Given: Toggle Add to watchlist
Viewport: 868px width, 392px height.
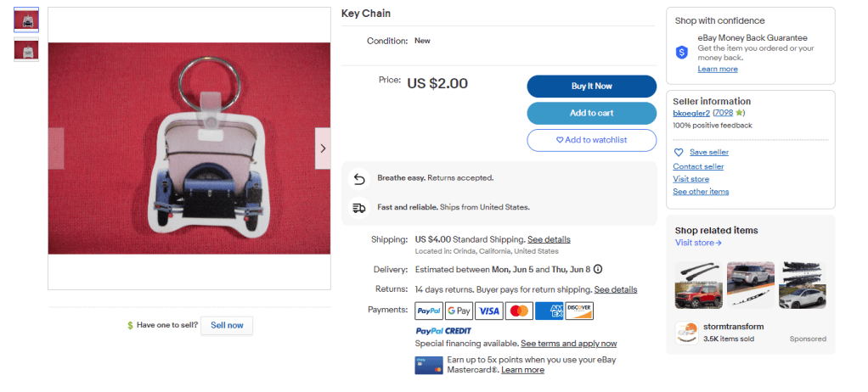Looking at the screenshot, I should coord(591,140).
